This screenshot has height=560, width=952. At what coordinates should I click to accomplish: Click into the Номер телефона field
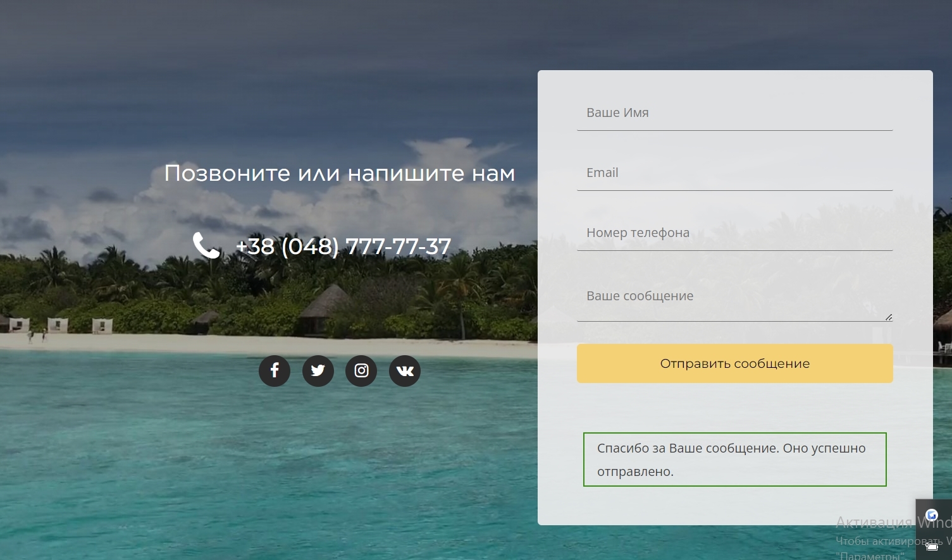click(735, 233)
